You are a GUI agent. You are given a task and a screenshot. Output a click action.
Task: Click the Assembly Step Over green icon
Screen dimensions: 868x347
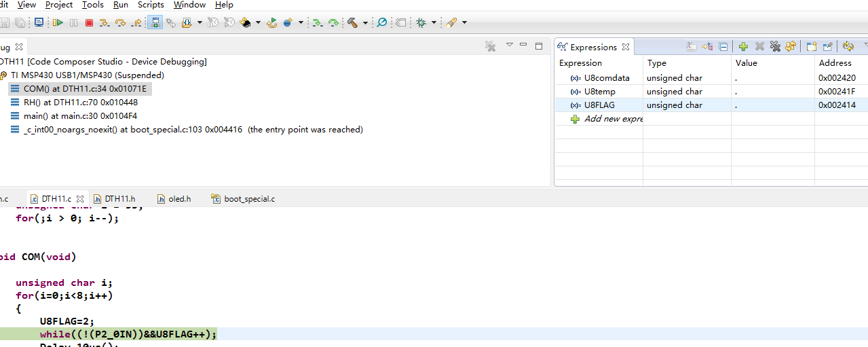click(x=333, y=22)
